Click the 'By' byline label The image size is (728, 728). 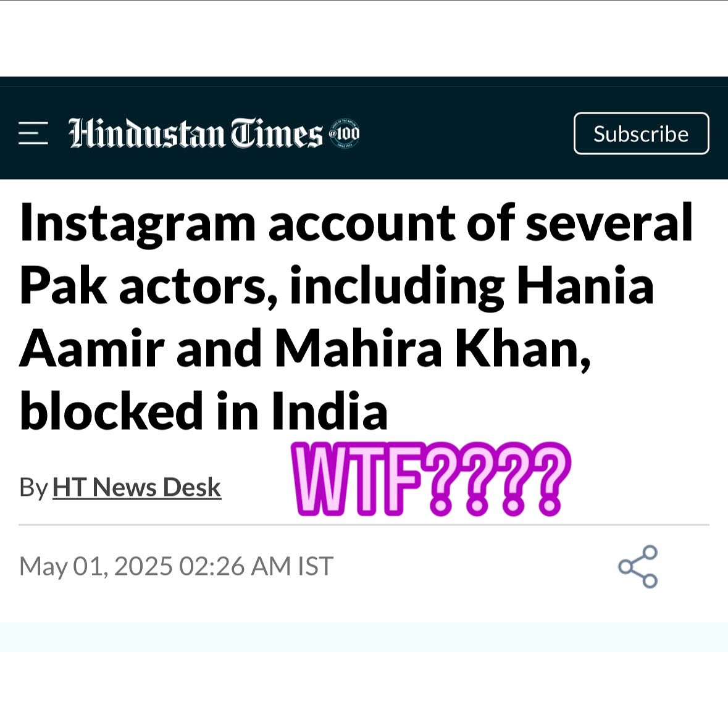coord(33,487)
